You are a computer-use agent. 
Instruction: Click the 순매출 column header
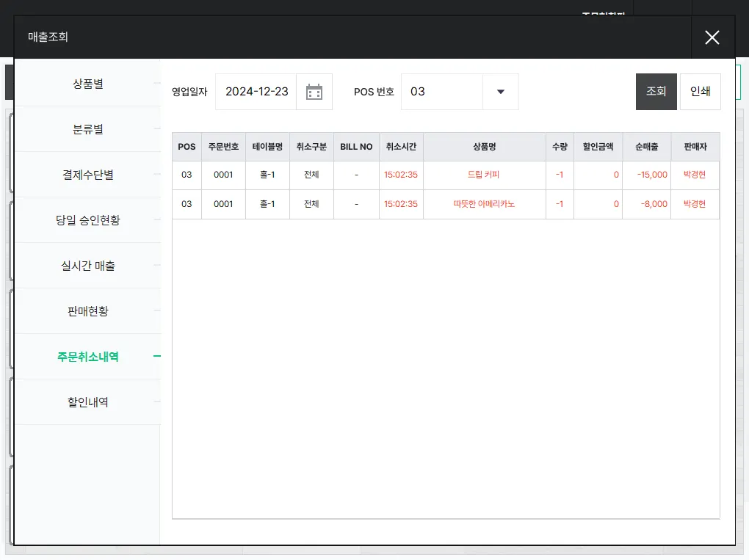[647, 147]
